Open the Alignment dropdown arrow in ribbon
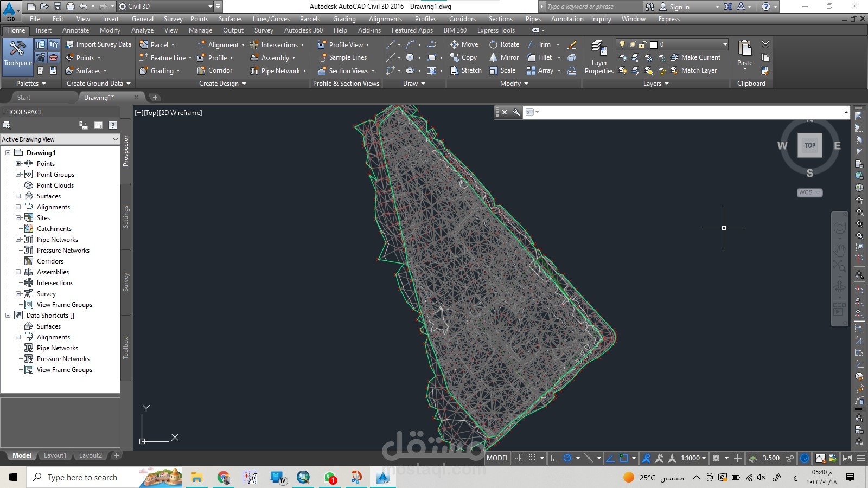This screenshot has height=488, width=868. coord(243,45)
